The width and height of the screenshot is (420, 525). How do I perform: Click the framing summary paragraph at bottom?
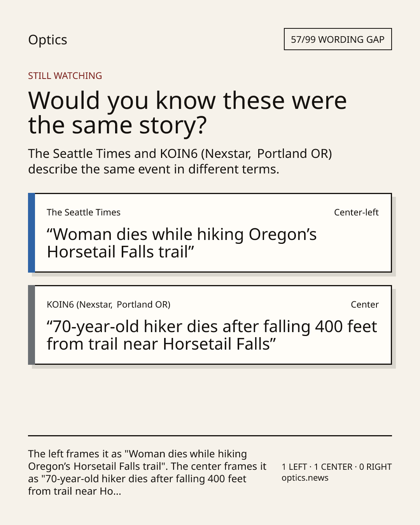tap(147, 472)
